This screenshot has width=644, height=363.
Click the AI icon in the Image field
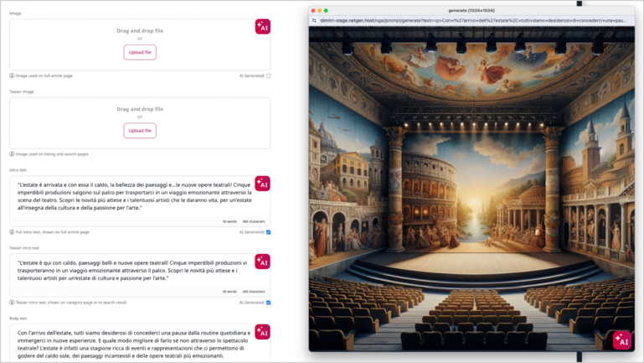pos(262,27)
